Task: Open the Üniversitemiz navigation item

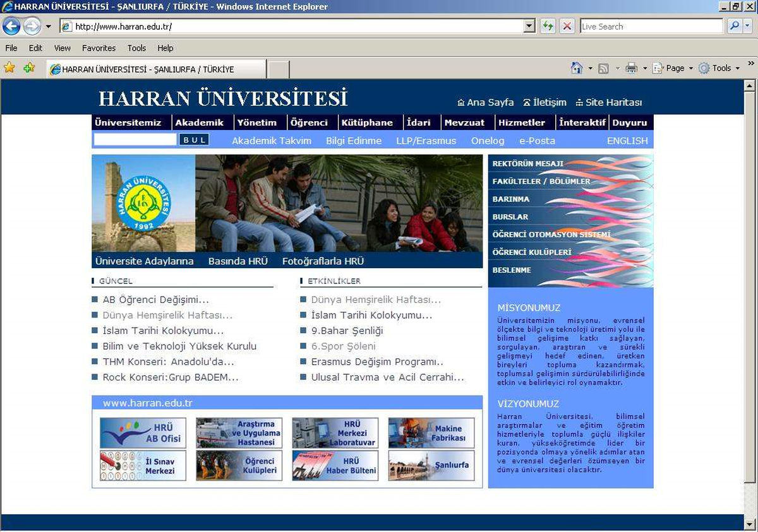Action: click(x=128, y=122)
